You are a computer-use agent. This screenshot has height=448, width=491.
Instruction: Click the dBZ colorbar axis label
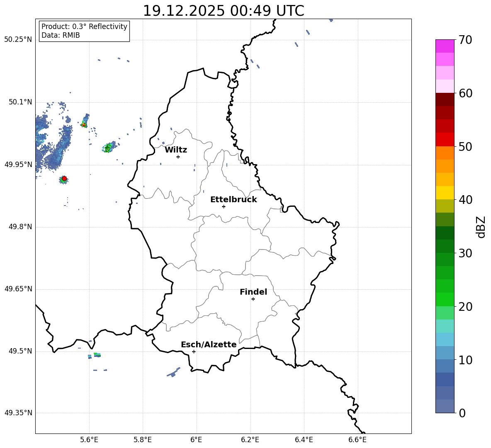[481, 227]
